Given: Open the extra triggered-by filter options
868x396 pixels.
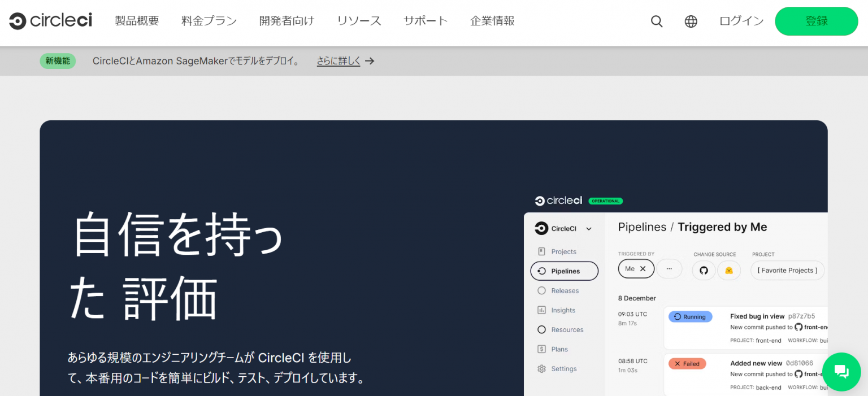Looking at the screenshot, I should (669, 269).
